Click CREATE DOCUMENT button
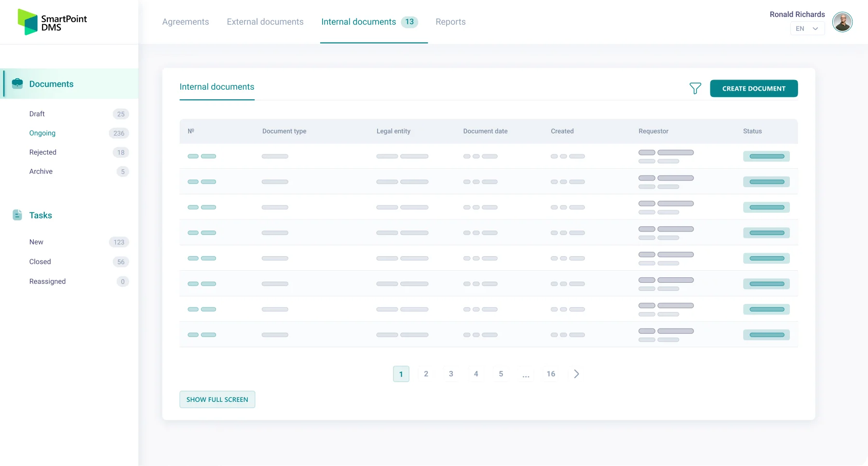The width and height of the screenshot is (868, 466). [754, 88]
